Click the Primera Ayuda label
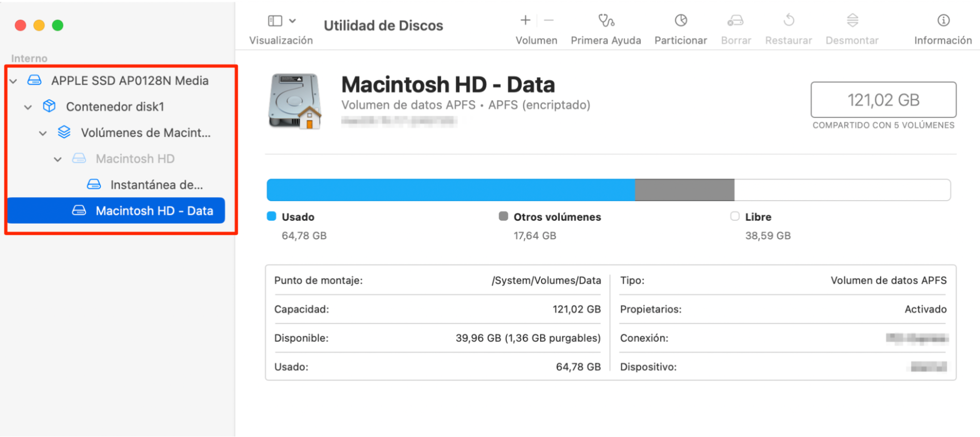 coord(606,40)
